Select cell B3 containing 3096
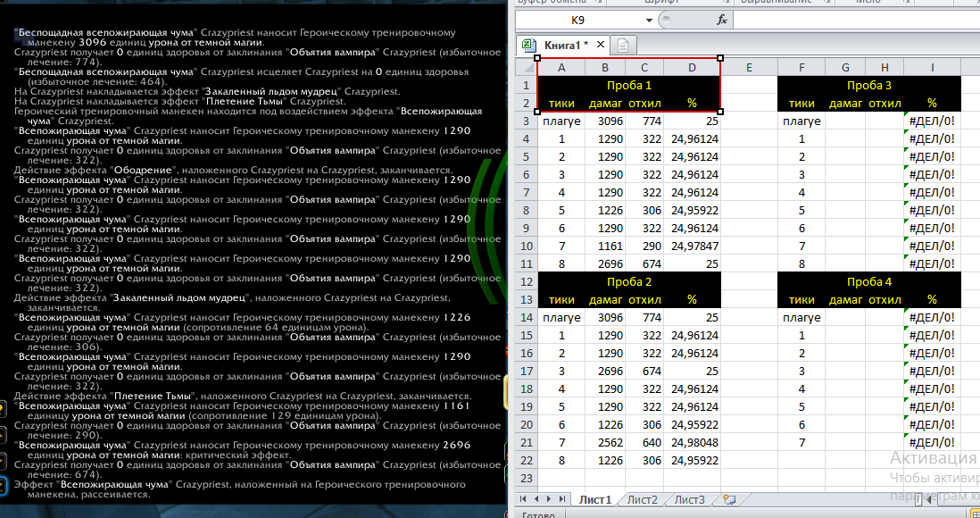 [605, 121]
